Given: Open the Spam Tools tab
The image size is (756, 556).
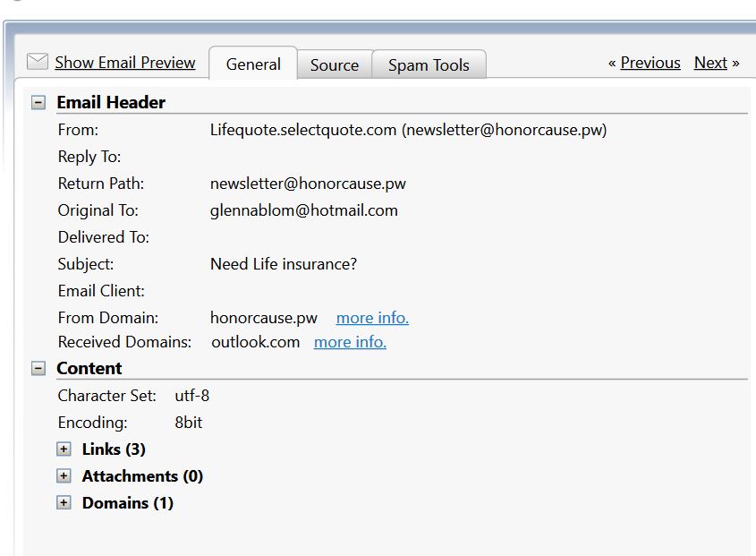Looking at the screenshot, I should (429, 64).
